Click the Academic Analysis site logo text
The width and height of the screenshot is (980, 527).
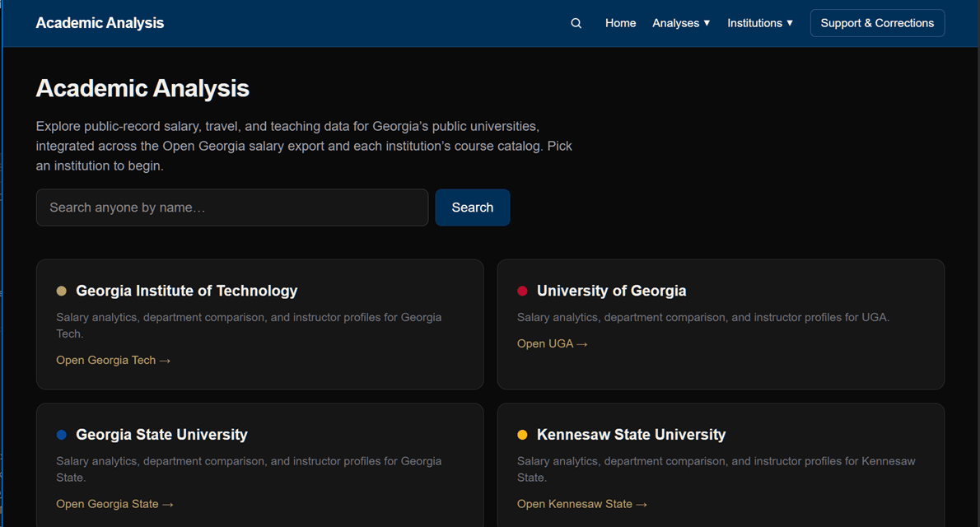pos(100,23)
